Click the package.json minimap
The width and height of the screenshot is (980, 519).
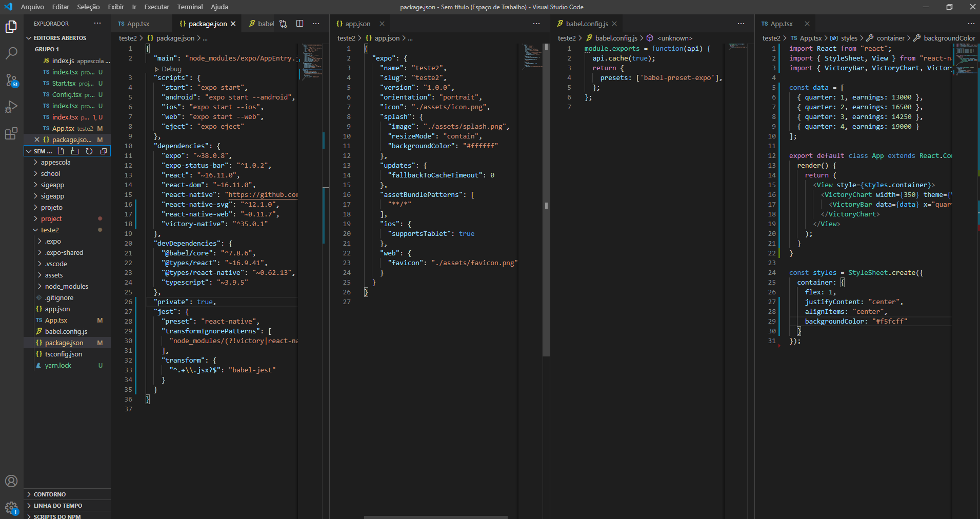click(x=312, y=62)
